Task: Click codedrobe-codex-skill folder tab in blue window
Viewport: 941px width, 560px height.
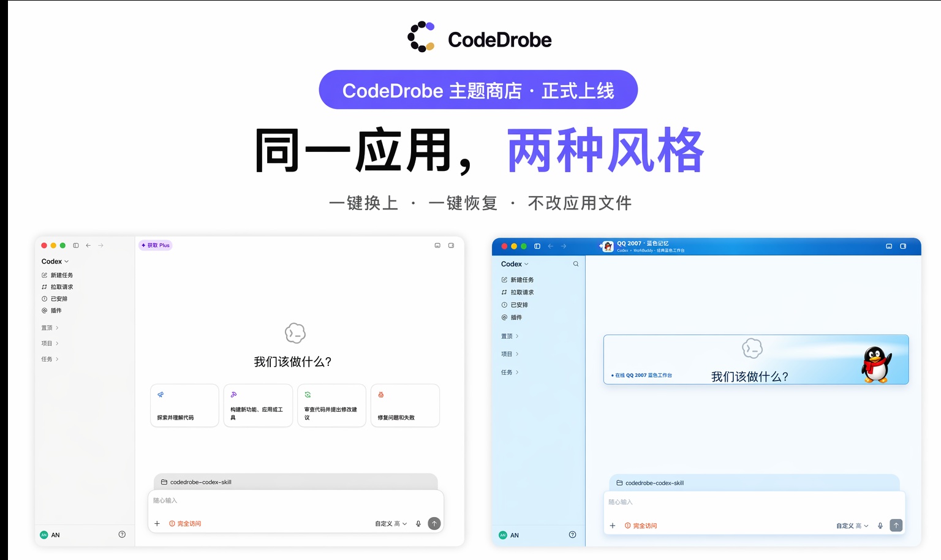Action: (754, 483)
